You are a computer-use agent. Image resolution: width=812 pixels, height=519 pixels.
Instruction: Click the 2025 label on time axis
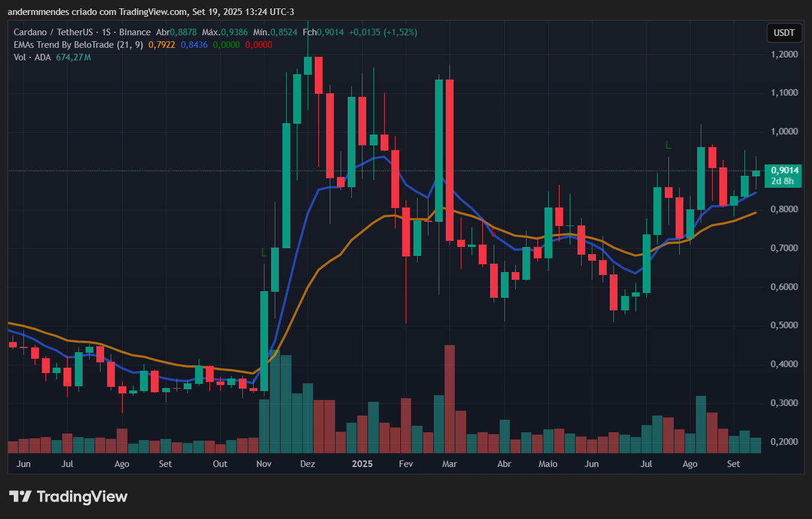362,464
